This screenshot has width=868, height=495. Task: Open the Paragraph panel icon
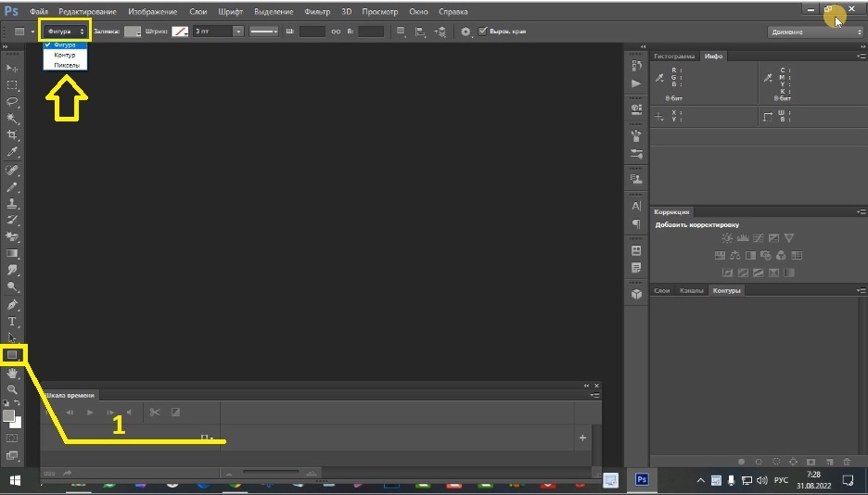636,223
